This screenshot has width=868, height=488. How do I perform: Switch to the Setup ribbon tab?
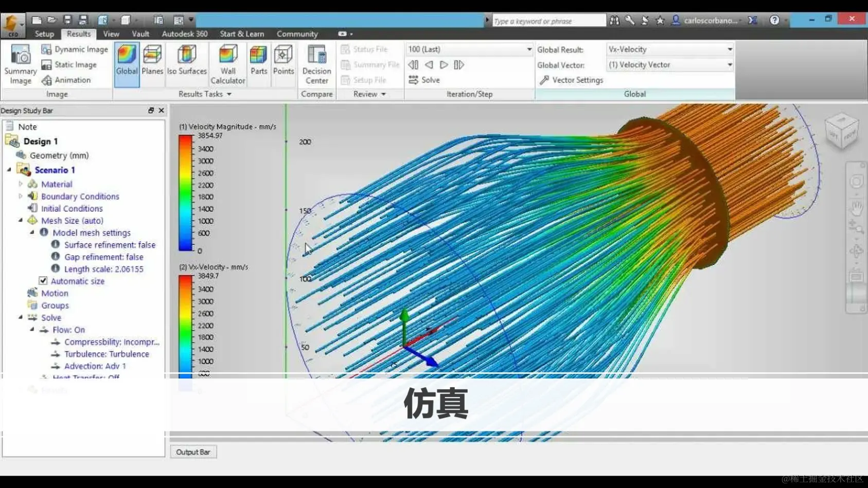pyautogui.click(x=44, y=34)
